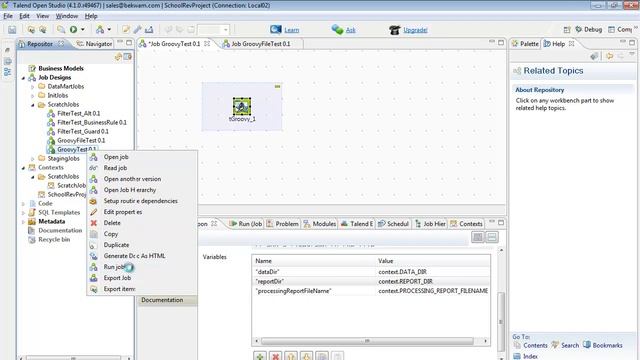Click the Upgrade top hat icon
This screenshot has height=360, width=640.
pos(395,30)
